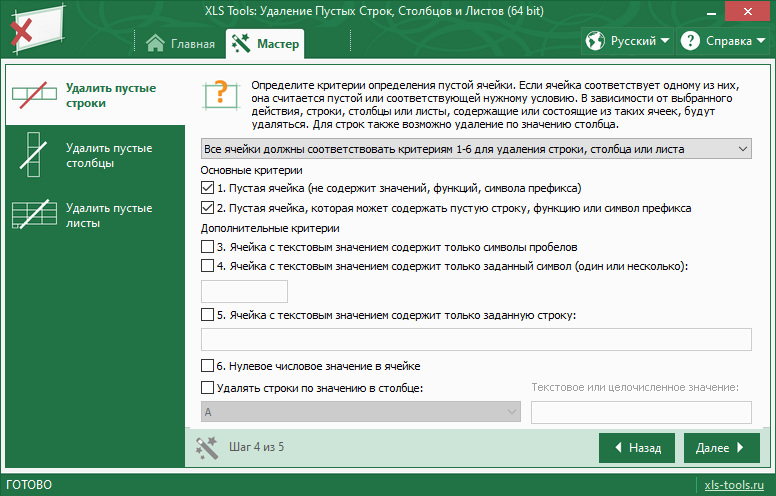Enable Удалять строки по значению в столбце
This screenshot has width=776, height=496.
(207, 387)
